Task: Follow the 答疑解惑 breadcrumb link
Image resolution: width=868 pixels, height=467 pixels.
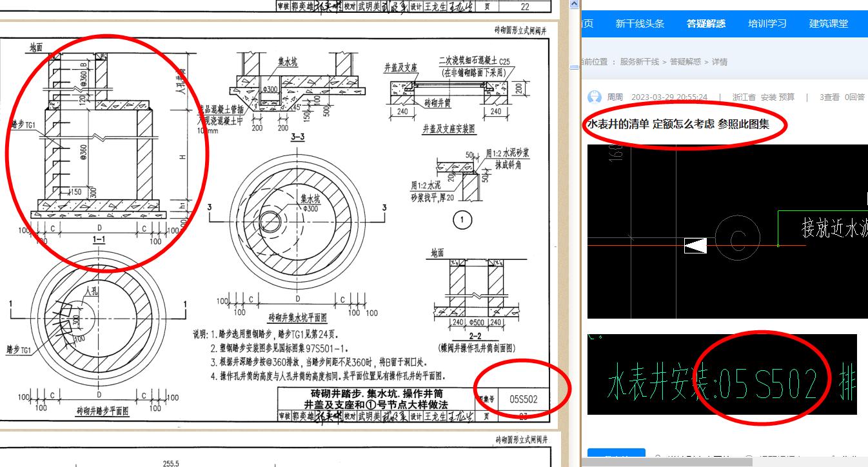Action: [x=686, y=62]
